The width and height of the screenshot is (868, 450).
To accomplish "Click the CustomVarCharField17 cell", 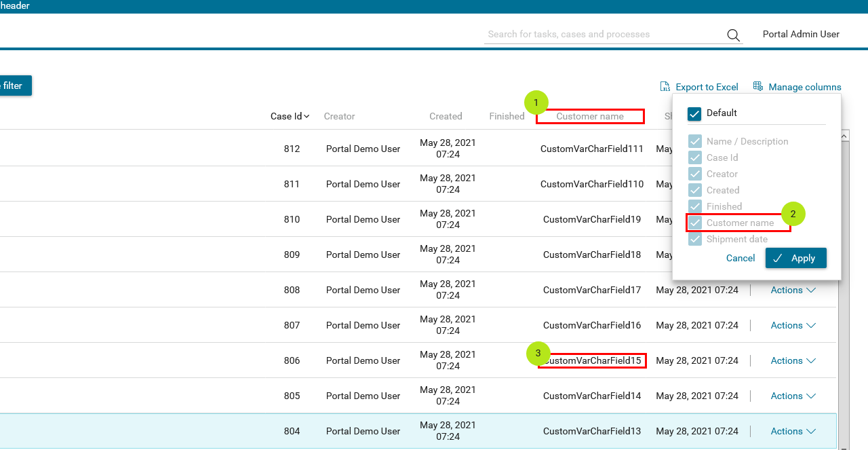I will pos(592,290).
